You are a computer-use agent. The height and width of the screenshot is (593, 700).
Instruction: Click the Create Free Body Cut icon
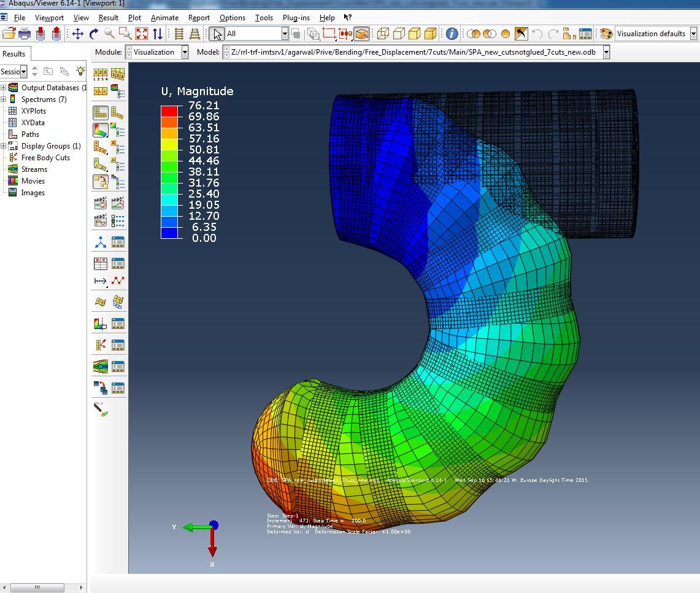coord(101,345)
